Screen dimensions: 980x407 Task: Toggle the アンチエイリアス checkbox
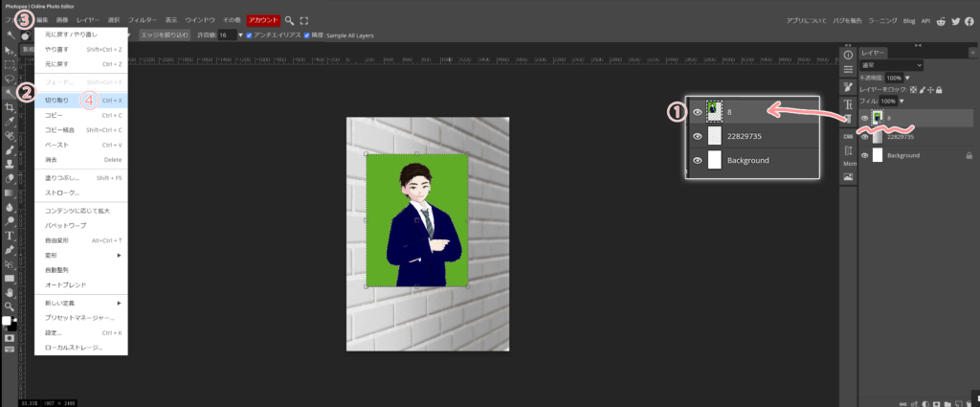pos(250,34)
